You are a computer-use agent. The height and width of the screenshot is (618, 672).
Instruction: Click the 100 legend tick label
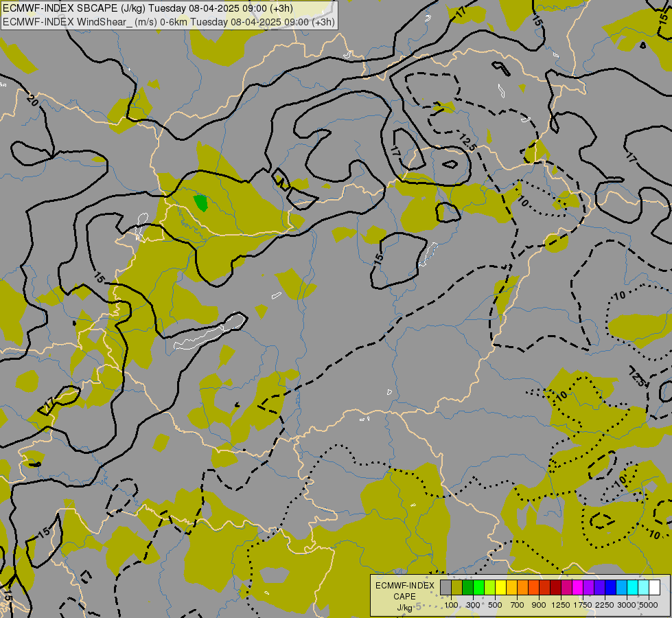pyautogui.click(x=451, y=605)
